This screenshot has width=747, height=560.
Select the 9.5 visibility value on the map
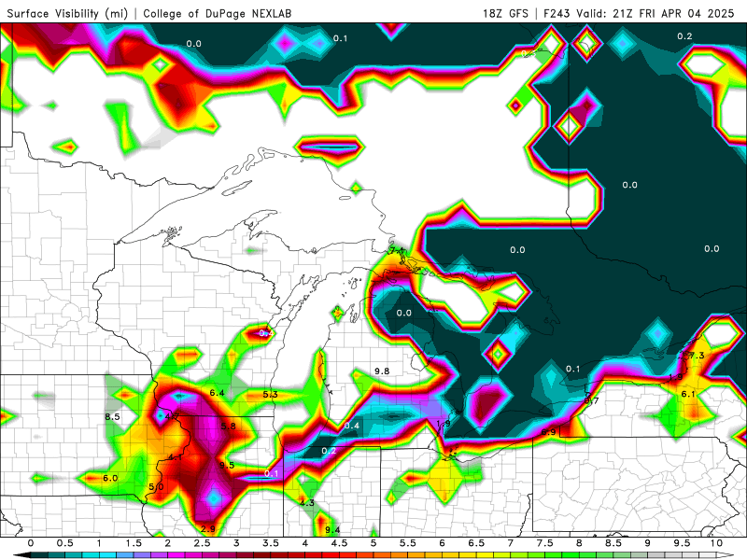click(227, 465)
